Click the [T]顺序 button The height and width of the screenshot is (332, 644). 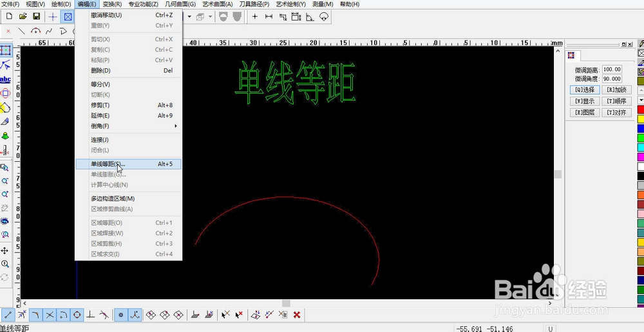coord(616,101)
